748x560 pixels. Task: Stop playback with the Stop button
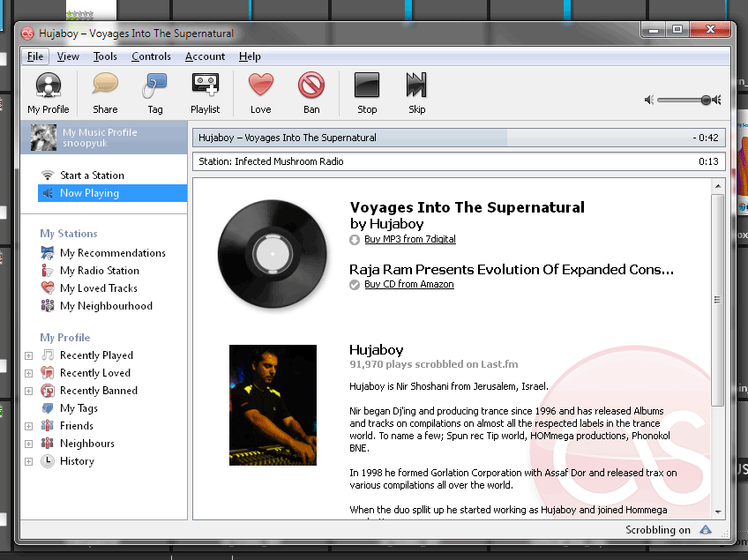(367, 93)
